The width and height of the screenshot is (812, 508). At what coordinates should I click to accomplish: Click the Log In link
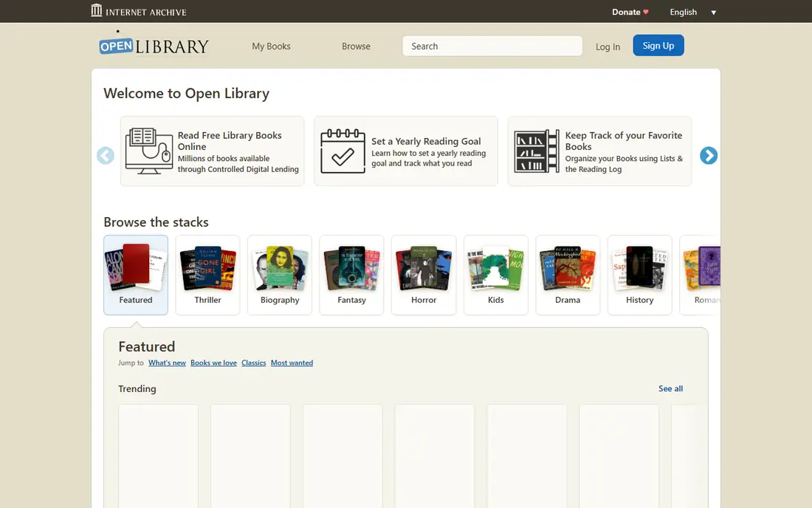pyautogui.click(x=608, y=47)
